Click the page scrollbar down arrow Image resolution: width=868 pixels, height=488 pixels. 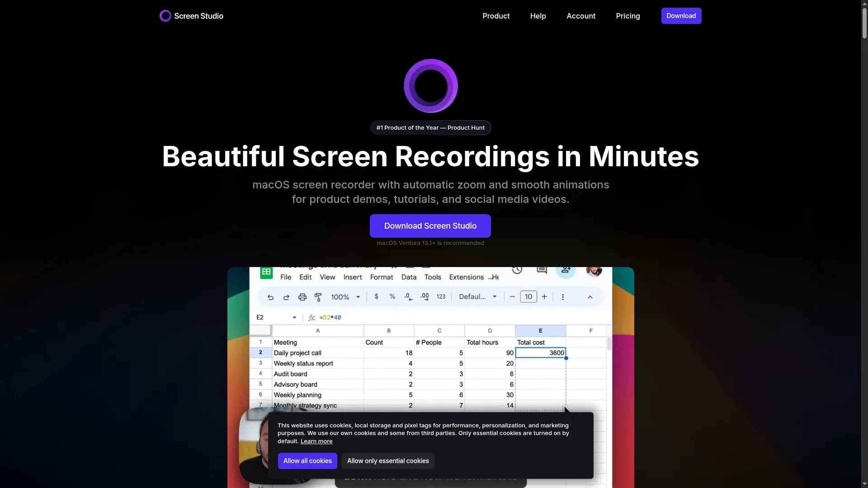(864, 484)
